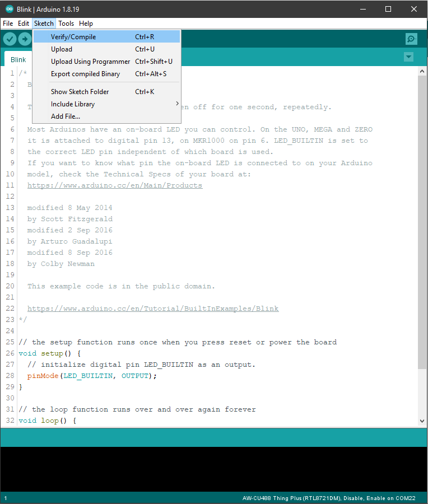Open Include Library entry
Screen dimensions: 428x504
(x=106, y=104)
